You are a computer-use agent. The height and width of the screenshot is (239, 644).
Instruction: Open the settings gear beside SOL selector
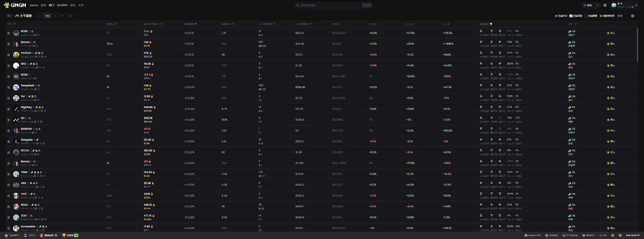tap(605, 5)
